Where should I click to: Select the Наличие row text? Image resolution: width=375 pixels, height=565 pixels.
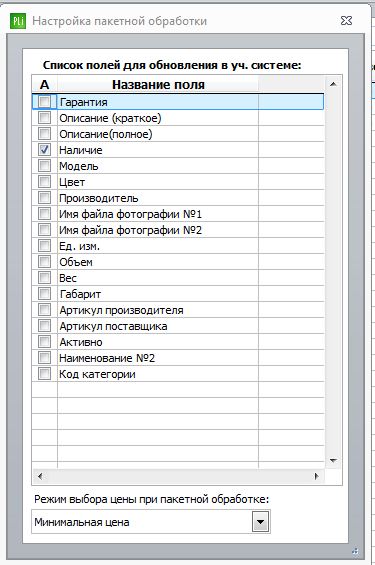tap(81, 150)
